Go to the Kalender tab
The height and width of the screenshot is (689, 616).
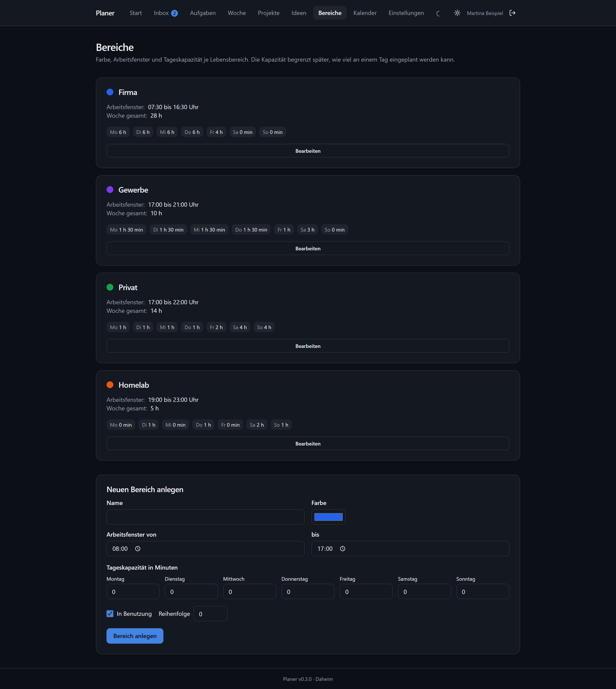click(365, 13)
